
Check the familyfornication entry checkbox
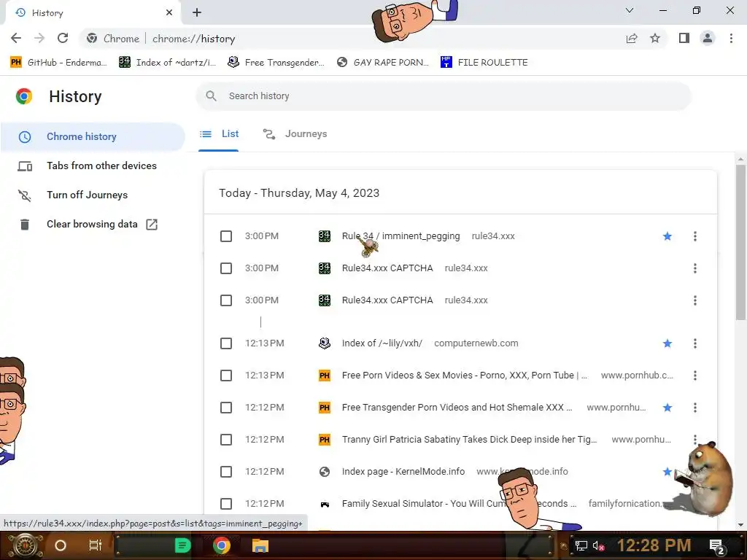coord(226,504)
